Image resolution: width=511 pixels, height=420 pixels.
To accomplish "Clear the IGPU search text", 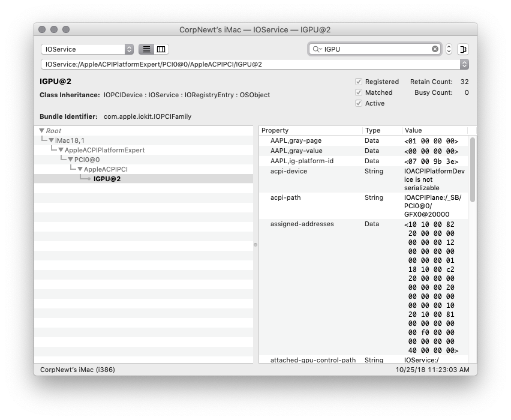I will [x=435, y=49].
